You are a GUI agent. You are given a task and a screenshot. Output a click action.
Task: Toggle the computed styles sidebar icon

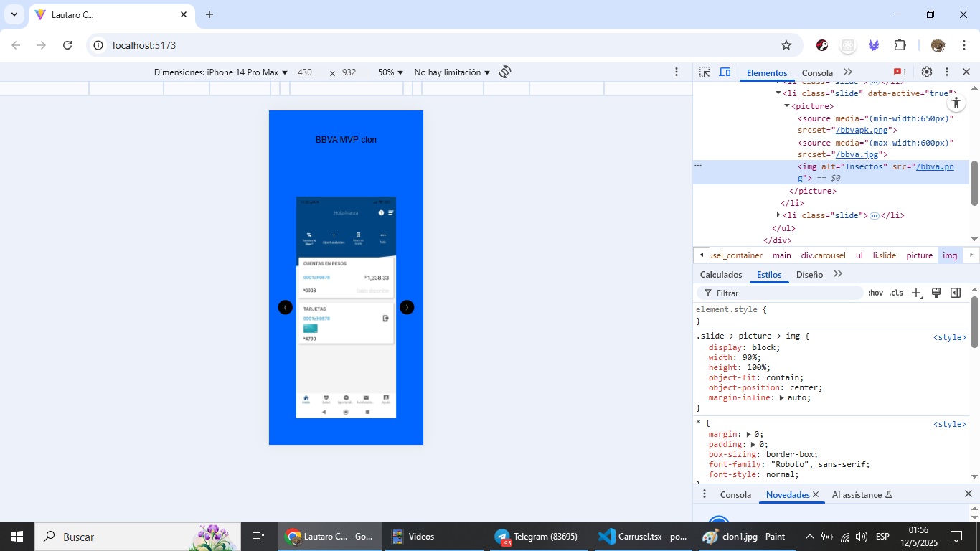pos(956,293)
